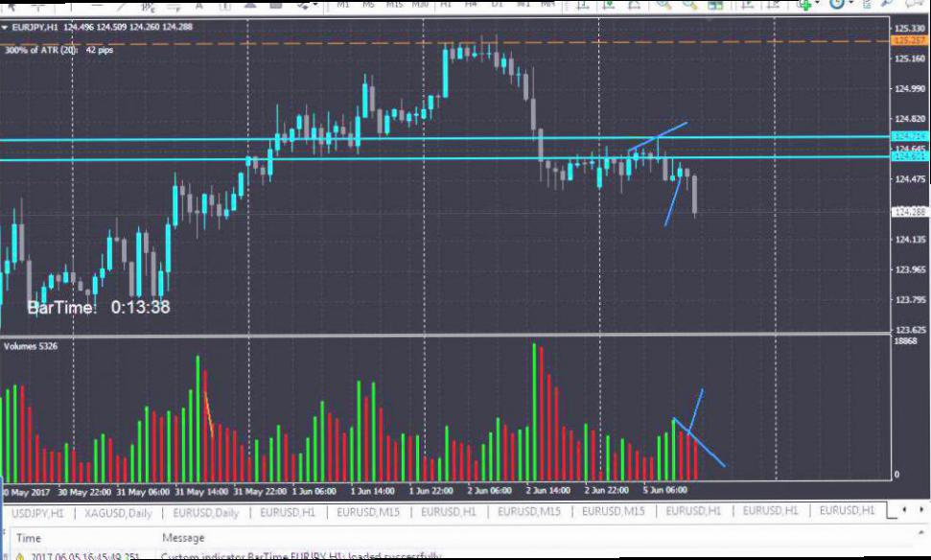Click the yellow warning icon in log row

point(19,555)
